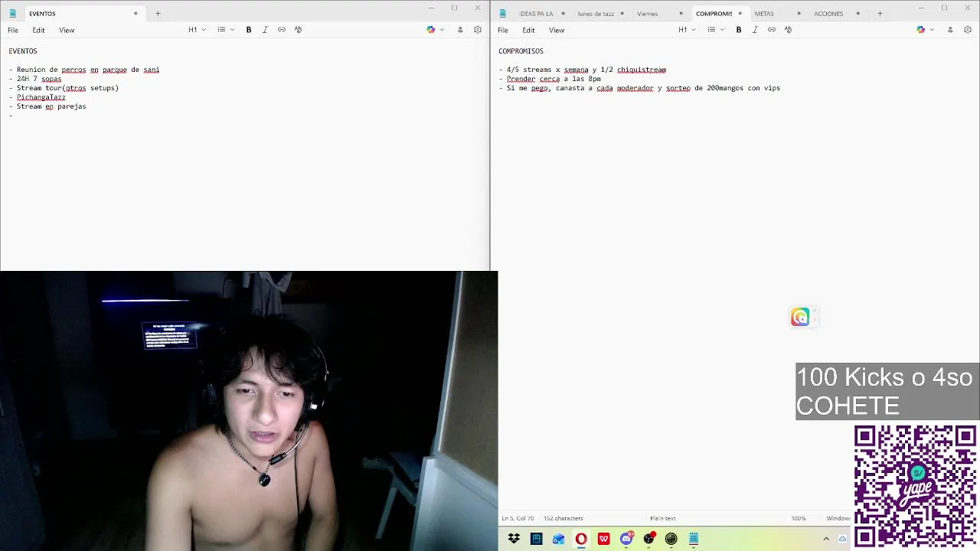Click the line '4/5 streams x semana y 1/2 chiquistream'

pyautogui.click(x=586, y=70)
